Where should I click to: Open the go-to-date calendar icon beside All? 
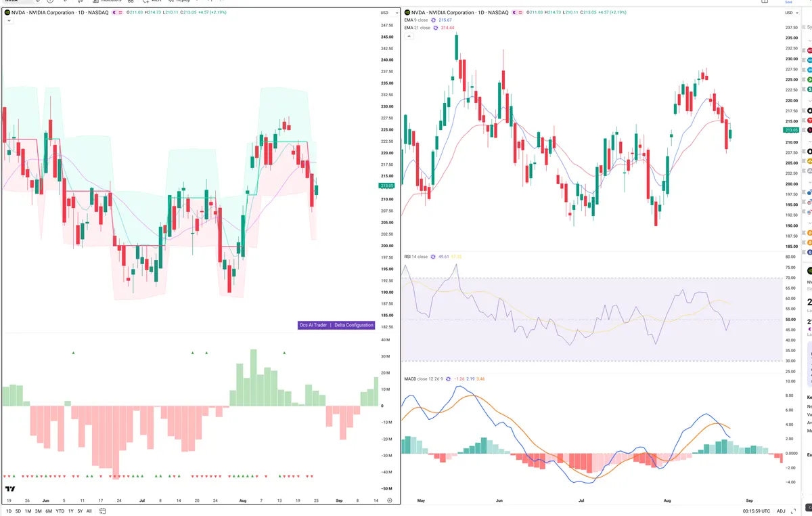click(102, 511)
